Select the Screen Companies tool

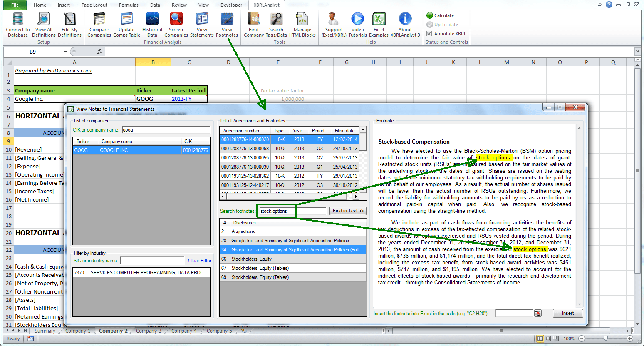coord(176,24)
